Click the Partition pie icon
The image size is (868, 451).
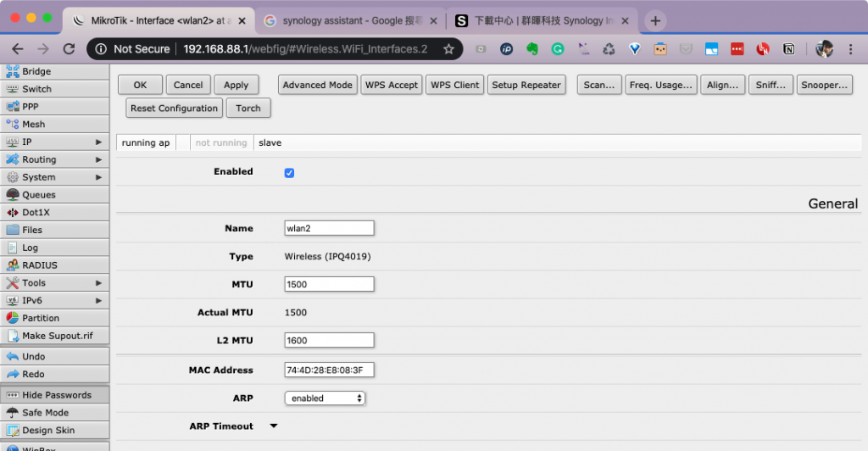point(12,318)
